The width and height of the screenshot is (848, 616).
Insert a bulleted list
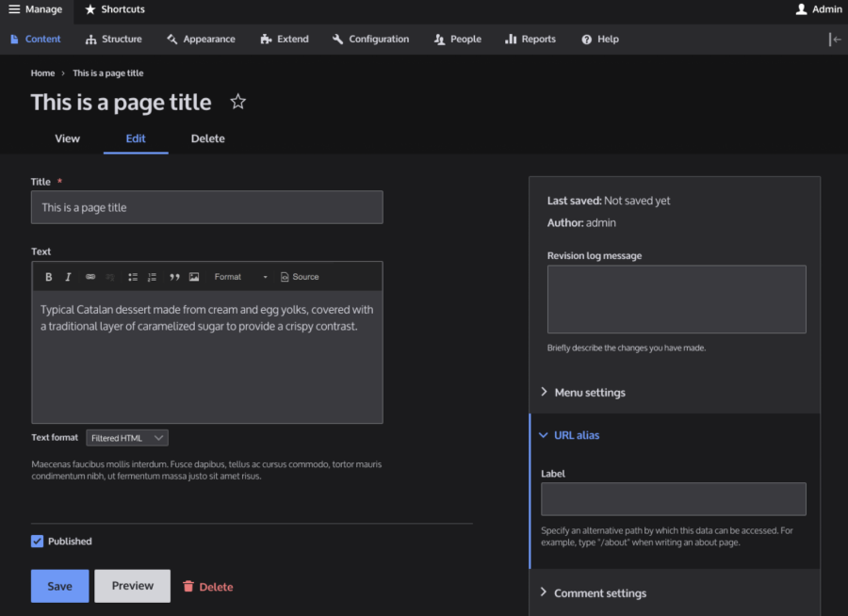(133, 277)
